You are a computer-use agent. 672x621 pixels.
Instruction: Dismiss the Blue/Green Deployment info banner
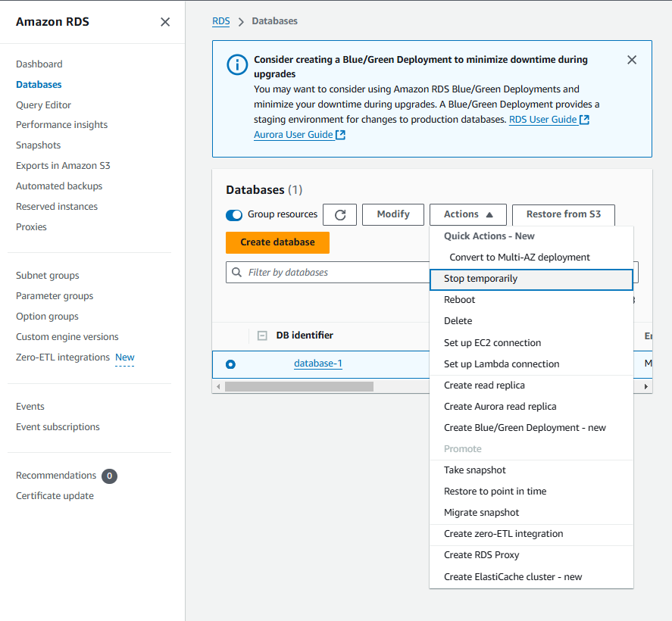point(632,60)
